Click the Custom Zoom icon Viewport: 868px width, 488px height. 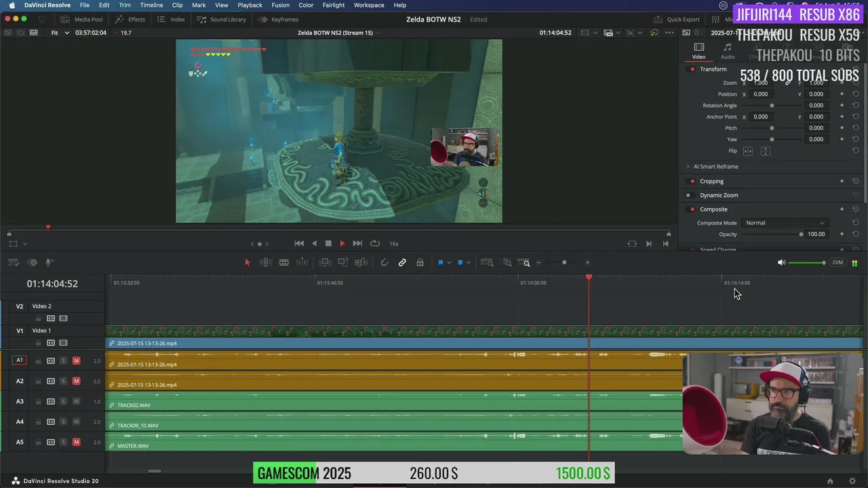point(525,263)
